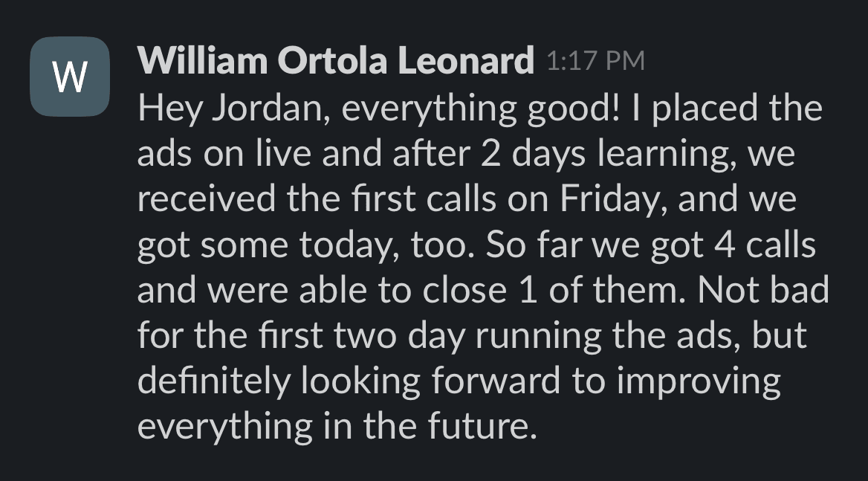Click the first name "William" in header
868x481 pixels.
(202, 59)
